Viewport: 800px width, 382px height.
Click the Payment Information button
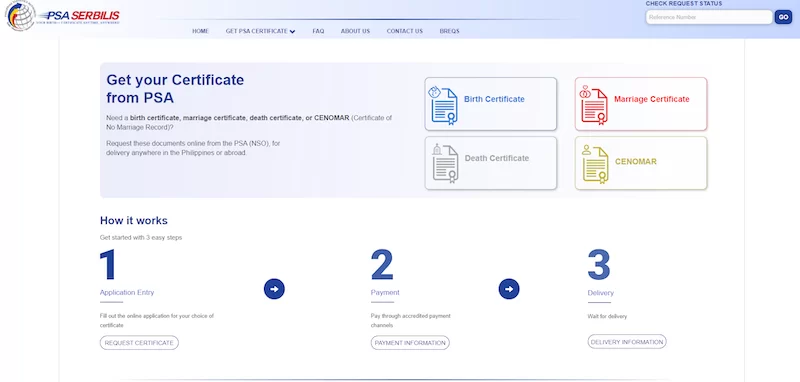click(410, 343)
